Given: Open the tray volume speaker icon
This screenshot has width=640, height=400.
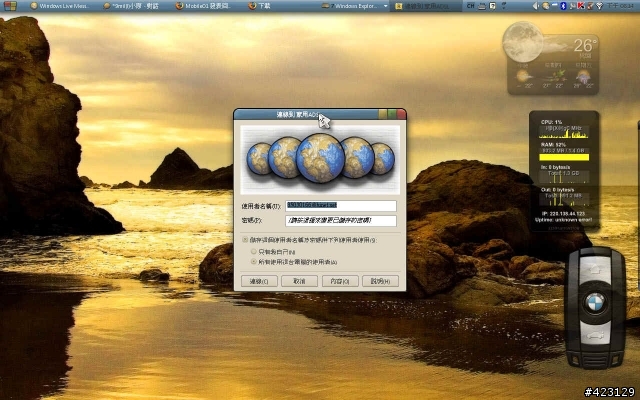Looking at the screenshot, I should click(x=536, y=6).
